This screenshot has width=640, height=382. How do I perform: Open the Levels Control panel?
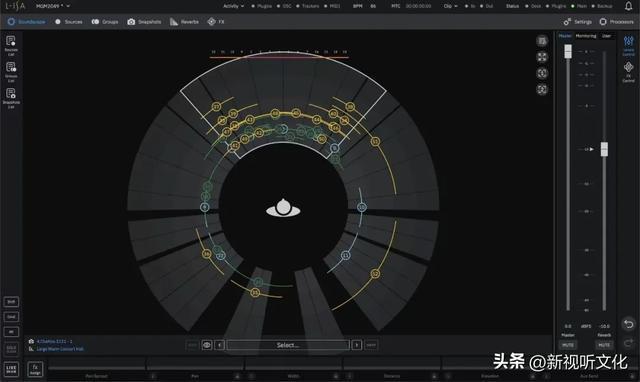(629, 46)
